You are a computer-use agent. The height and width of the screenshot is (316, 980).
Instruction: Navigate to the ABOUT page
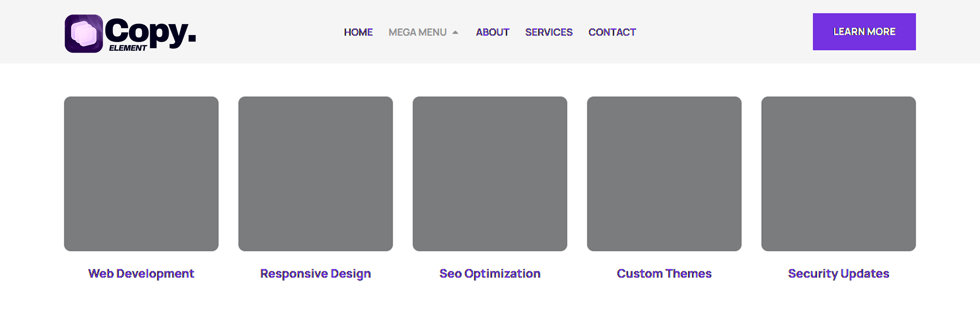coord(492,32)
